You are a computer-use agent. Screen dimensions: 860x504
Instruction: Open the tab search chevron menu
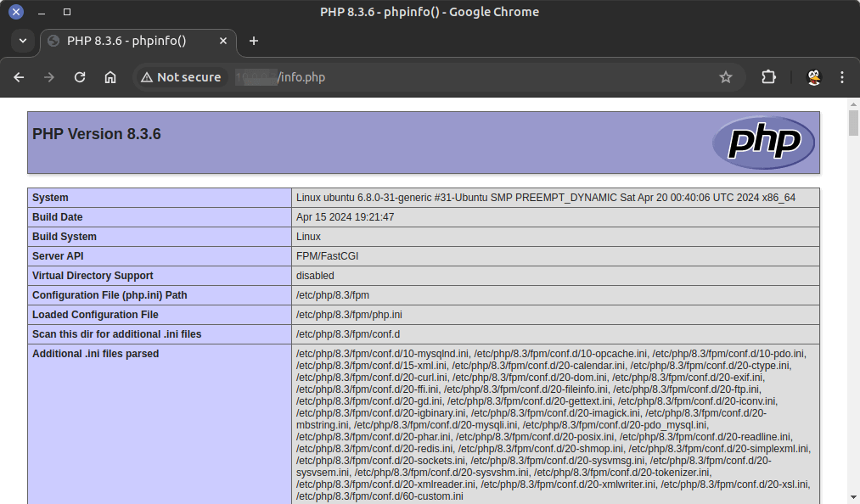click(22, 41)
